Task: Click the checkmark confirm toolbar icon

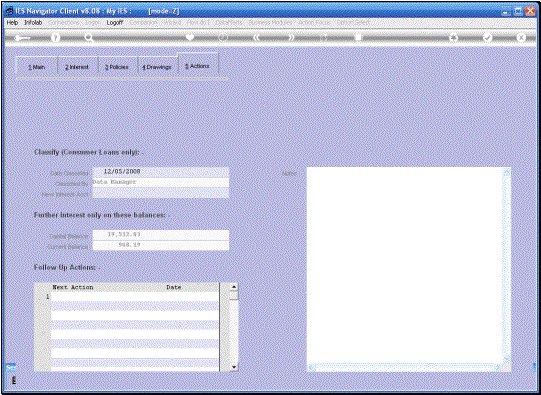Action: click(488, 38)
